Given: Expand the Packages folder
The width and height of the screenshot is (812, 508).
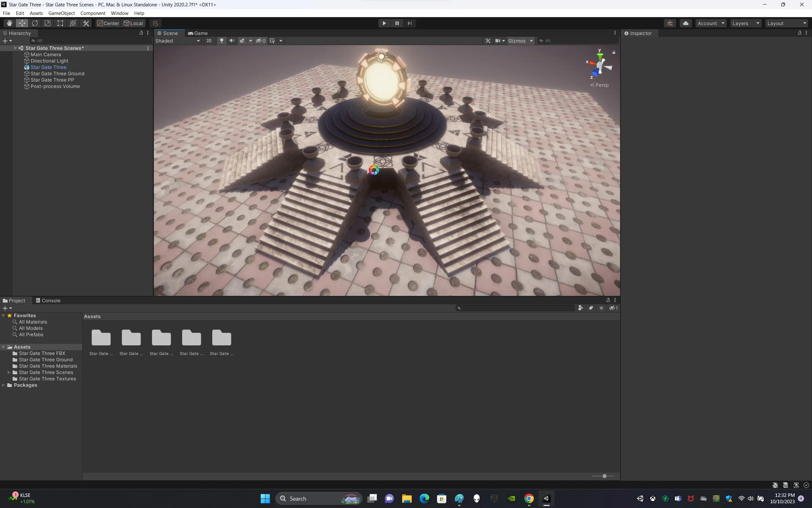Looking at the screenshot, I should pos(3,385).
